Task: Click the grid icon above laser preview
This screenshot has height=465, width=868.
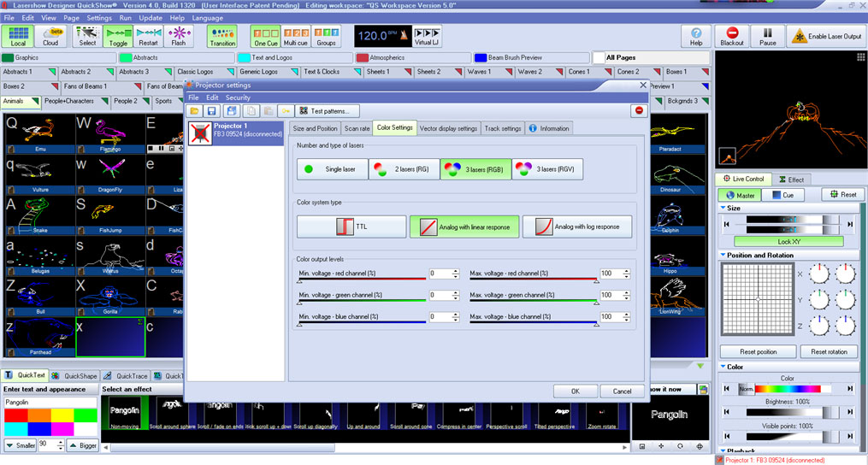Action: tap(861, 56)
